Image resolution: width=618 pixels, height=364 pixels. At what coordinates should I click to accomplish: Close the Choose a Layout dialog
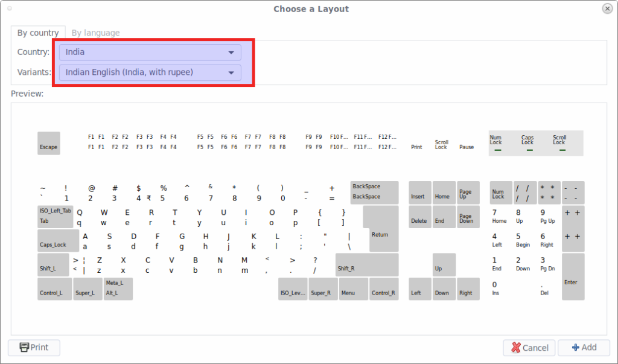tap(607, 8)
